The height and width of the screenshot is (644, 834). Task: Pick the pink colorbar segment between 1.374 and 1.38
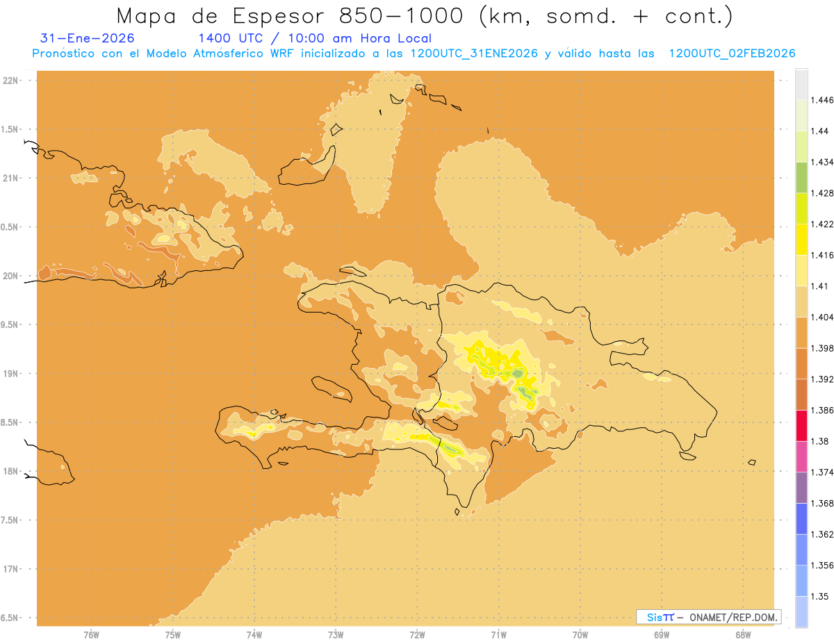[801, 456]
